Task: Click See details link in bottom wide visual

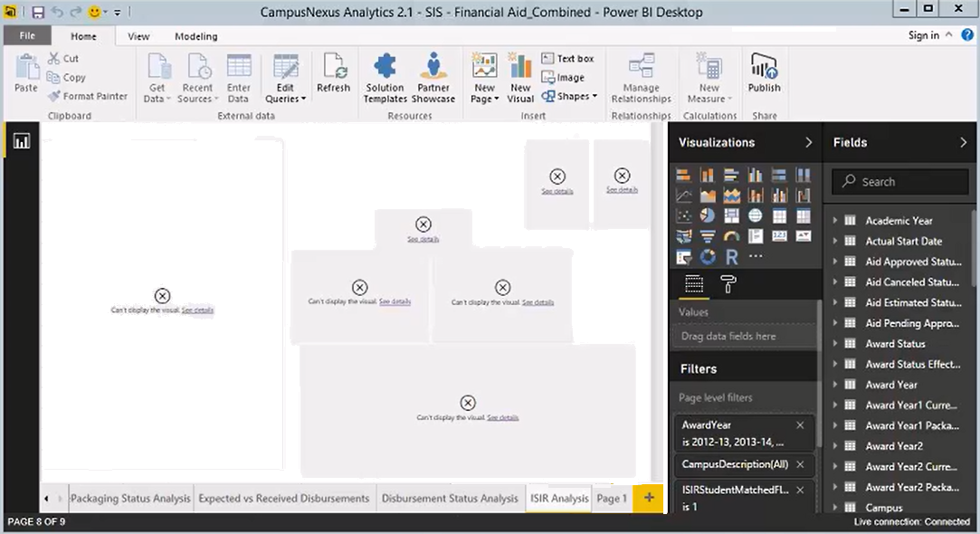Action: (503, 417)
